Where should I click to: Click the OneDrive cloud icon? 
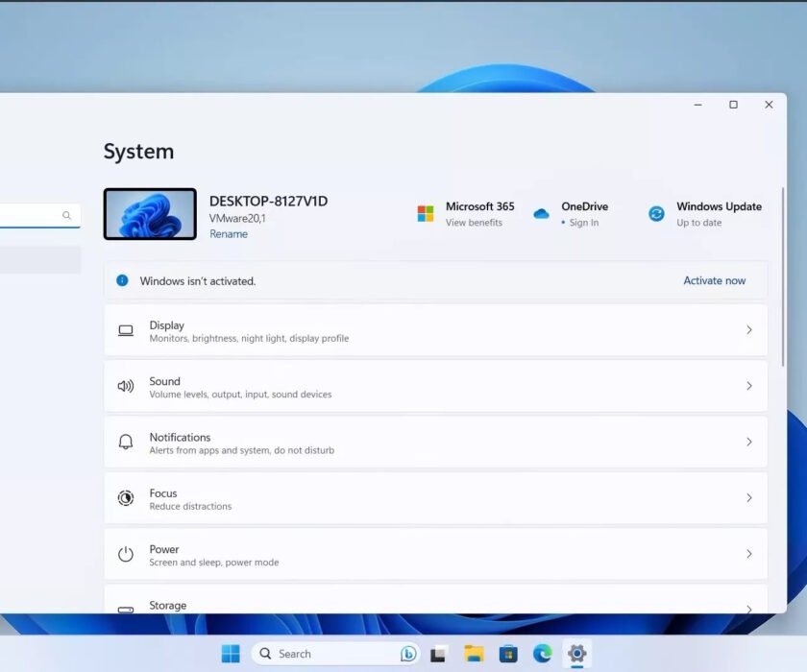tap(542, 213)
